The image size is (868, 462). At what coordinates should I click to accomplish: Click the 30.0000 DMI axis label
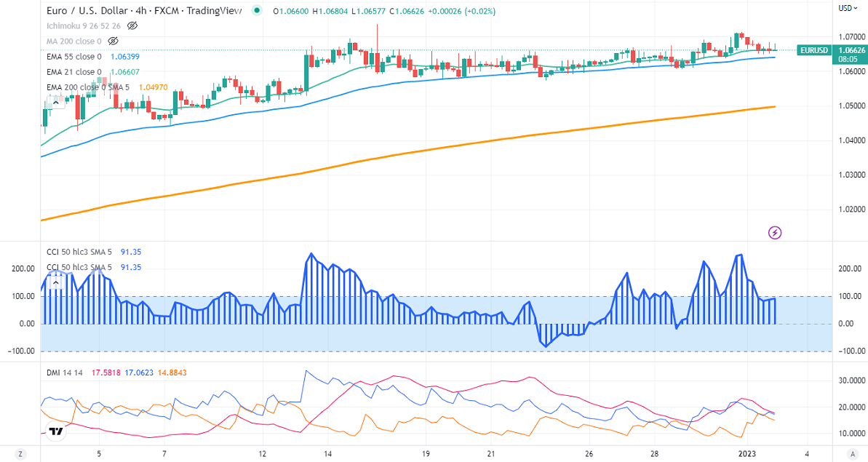pos(853,381)
